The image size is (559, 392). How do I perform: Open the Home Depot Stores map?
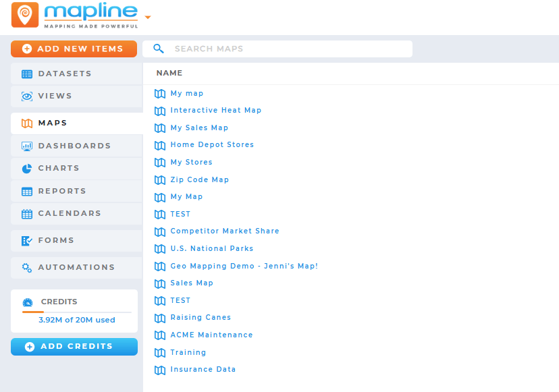[x=212, y=144]
